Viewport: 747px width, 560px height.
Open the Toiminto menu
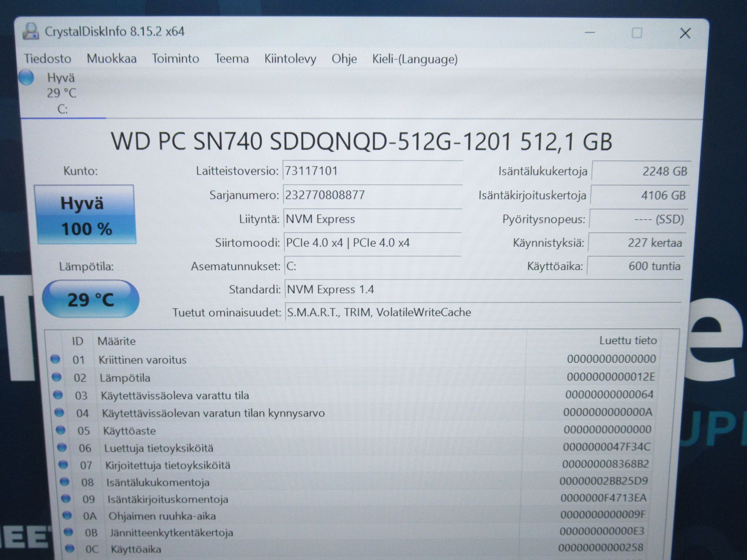tap(175, 59)
